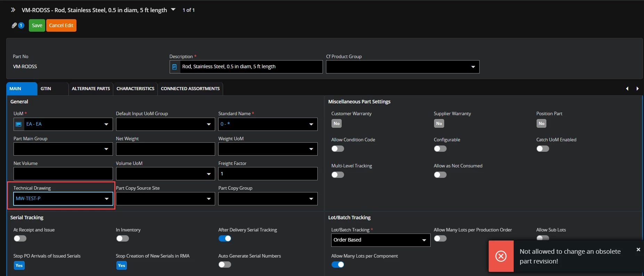Viewport: 644px width, 276px height.
Task: Open the Alternate Parts tab
Action: (x=91, y=89)
